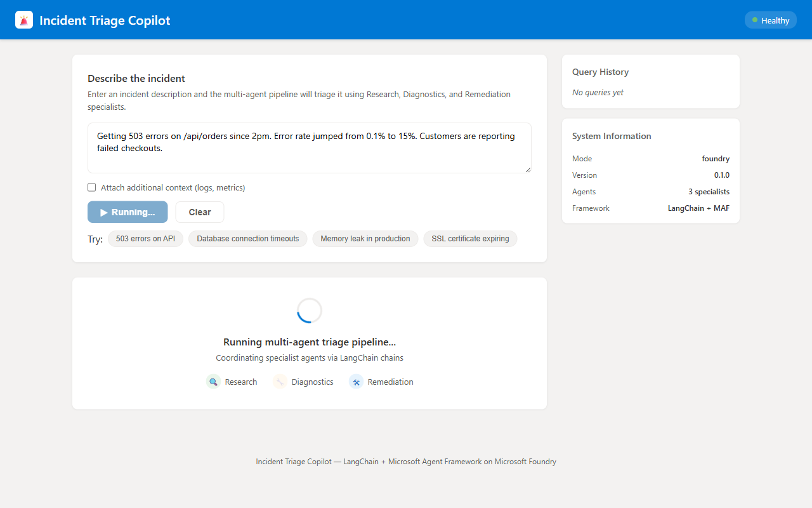This screenshot has width=812, height=508.
Task: Click the Diagnostics wrench icon
Action: 279,382
